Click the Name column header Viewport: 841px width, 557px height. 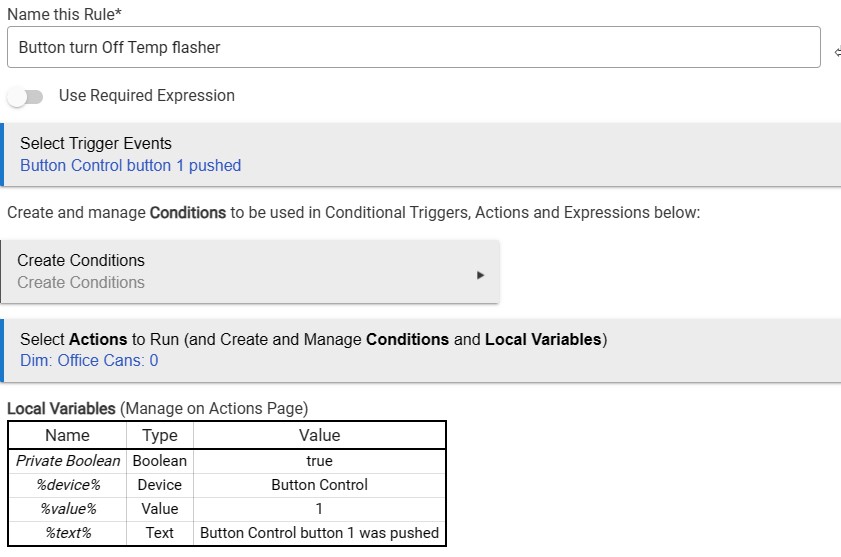click(x=68, y=435)
